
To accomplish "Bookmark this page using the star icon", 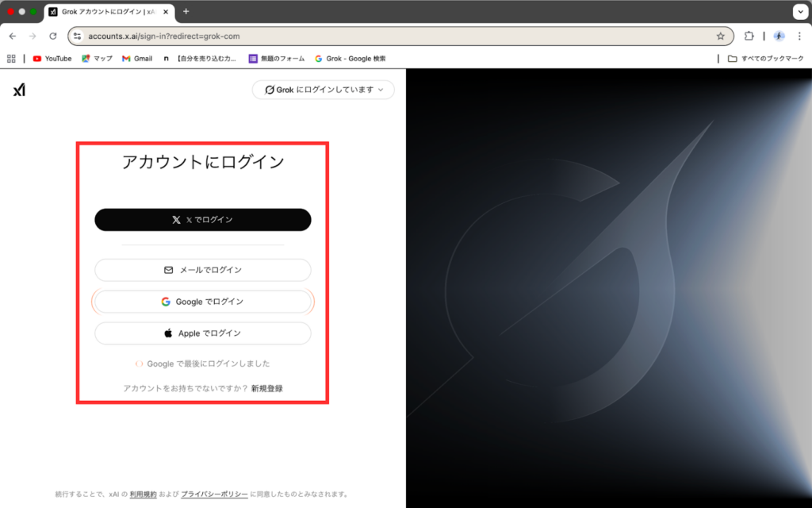I will point(722,36).
